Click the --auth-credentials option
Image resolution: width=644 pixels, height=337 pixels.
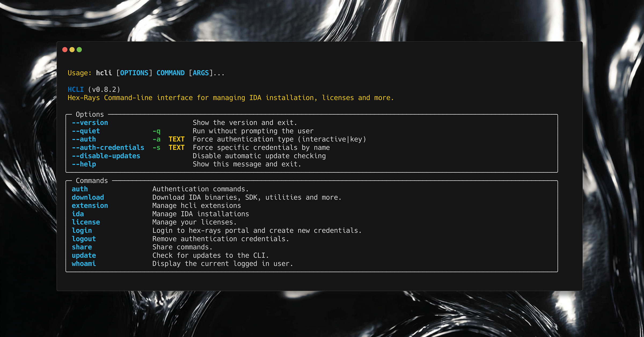(108, 147)
